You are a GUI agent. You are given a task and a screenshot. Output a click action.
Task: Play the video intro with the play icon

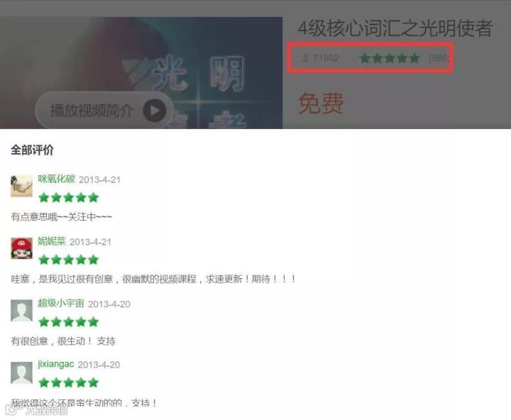point(155,111)
